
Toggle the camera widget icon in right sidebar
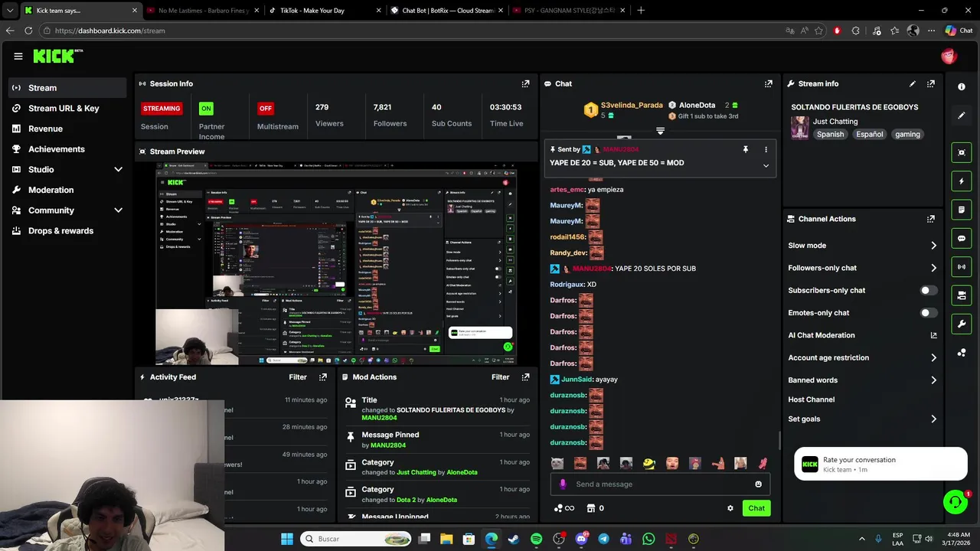pos(962,295)
